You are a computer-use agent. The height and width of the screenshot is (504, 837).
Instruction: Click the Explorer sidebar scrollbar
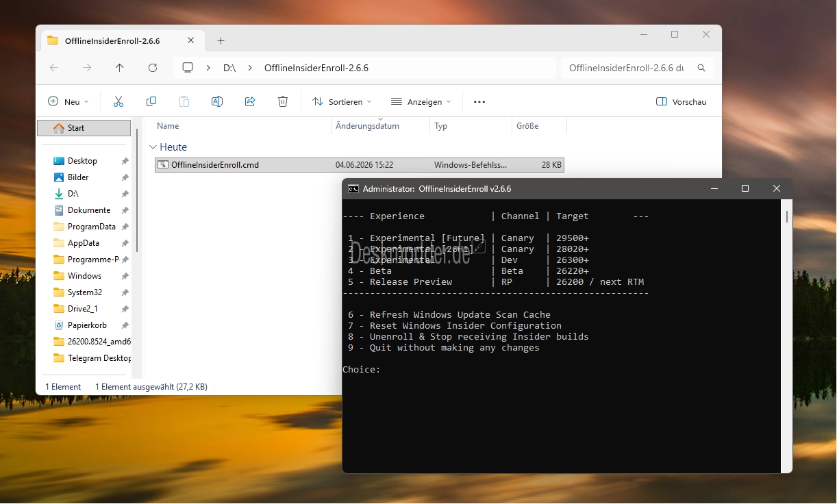tap(136, 192)
